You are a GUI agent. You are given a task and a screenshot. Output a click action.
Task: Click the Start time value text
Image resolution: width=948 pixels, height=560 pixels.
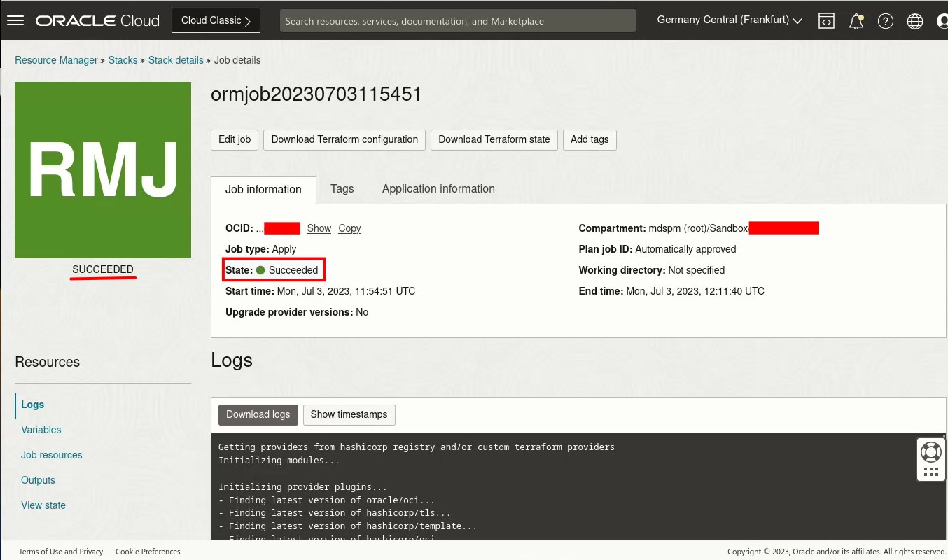346,291
